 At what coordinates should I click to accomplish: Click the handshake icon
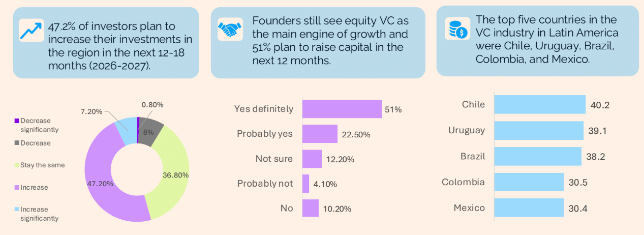point(230,29)
